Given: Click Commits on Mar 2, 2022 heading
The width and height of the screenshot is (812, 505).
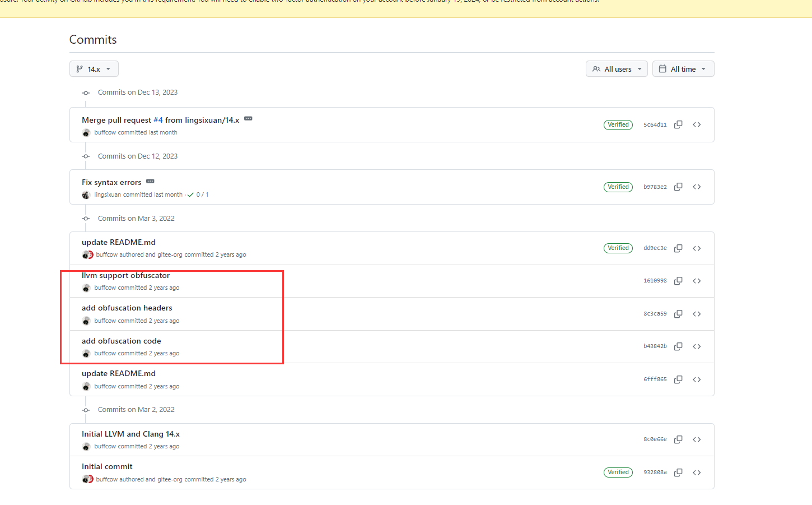Looking at the screenshot, I should click(136, 410).
